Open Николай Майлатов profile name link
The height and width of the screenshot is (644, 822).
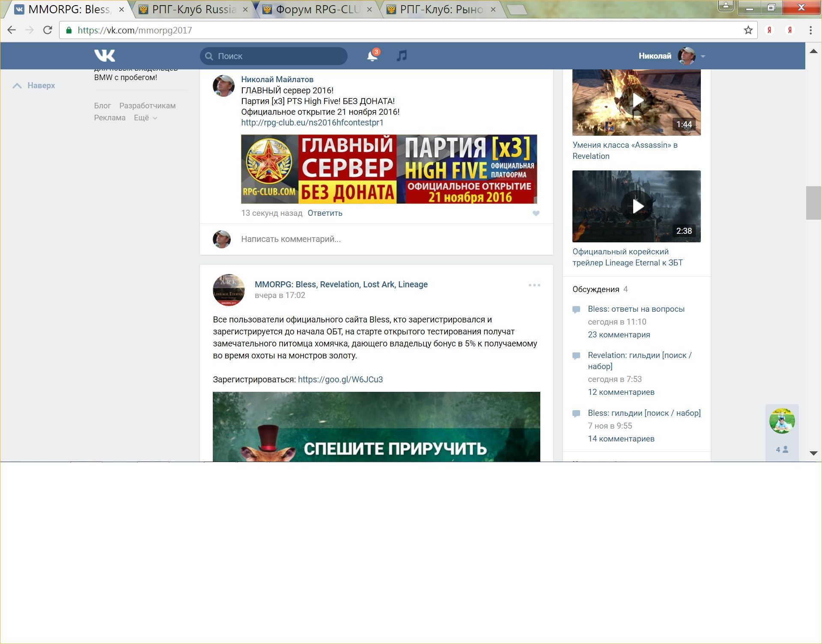(277, 79)
